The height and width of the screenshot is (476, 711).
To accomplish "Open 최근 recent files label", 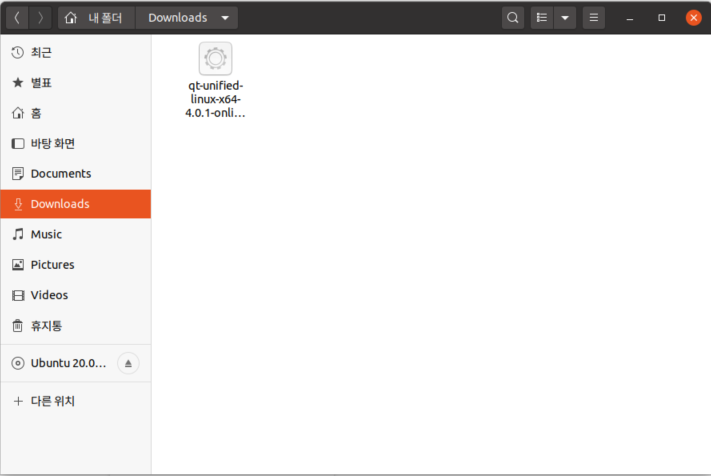I will [x=41, y=53].
